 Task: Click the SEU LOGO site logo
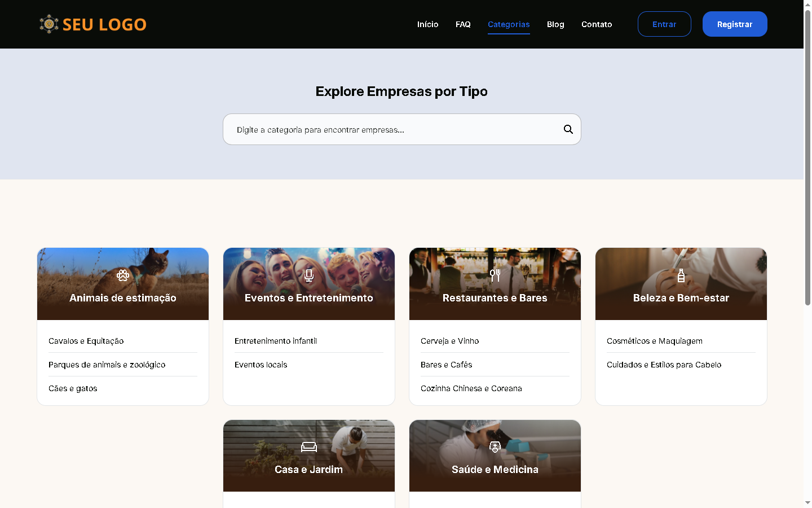(93, 24)
